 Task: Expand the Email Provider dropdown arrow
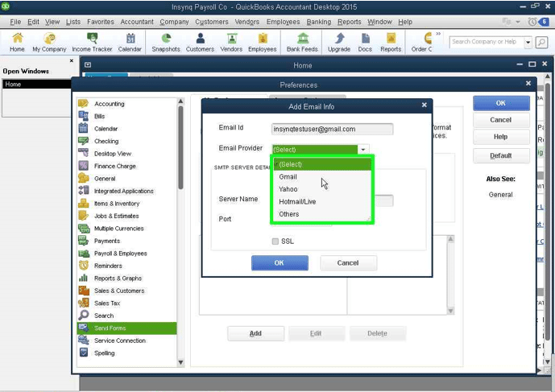pyautogui.click(x=363, y=149)
